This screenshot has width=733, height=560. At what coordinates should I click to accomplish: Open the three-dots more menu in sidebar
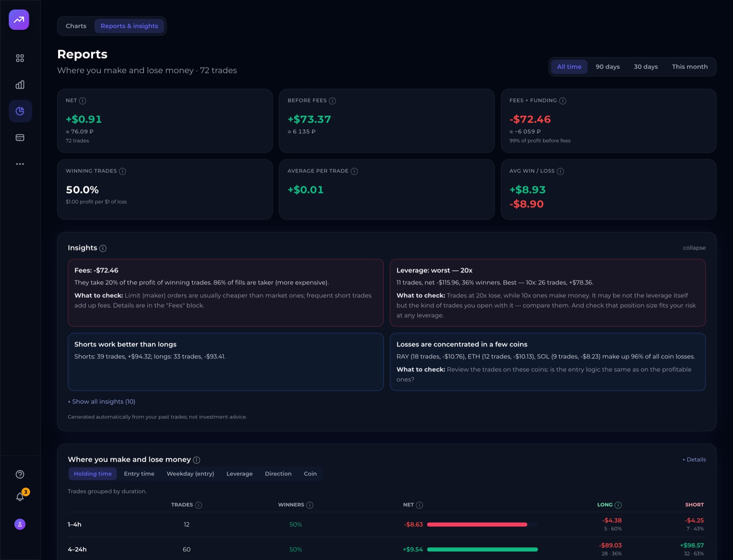[x=20, y=164]
